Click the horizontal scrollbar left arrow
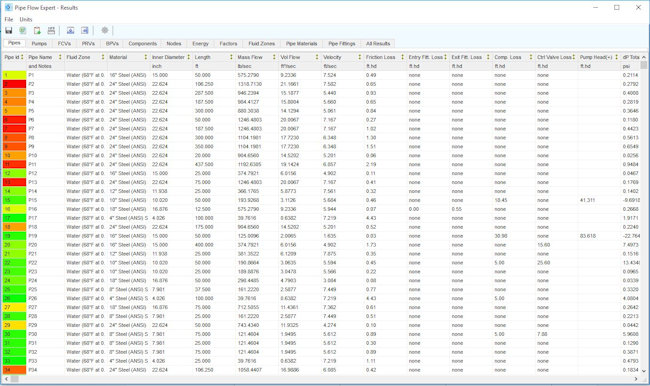The image size is (650, 386). 6,379
